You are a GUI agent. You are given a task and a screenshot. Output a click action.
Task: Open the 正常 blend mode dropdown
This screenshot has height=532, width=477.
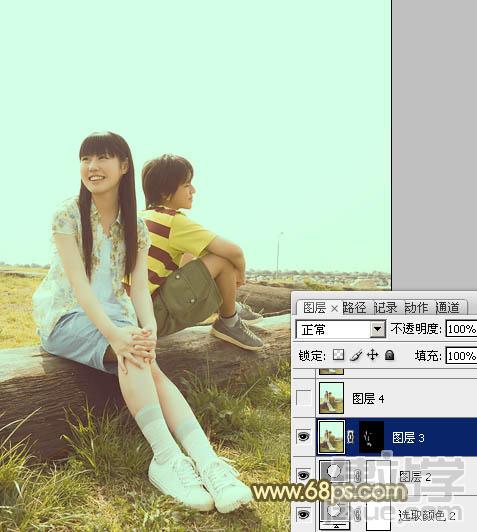(x=341, y=329)
